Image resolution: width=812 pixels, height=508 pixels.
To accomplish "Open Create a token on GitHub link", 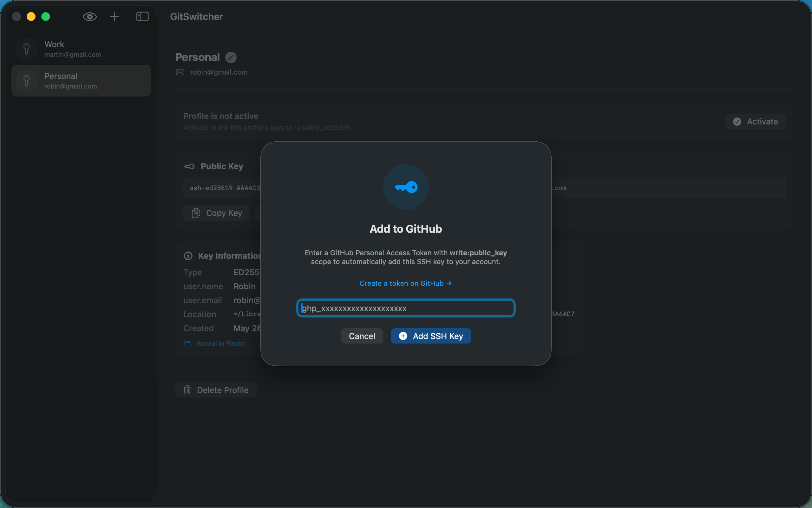I will pyautogui.click(x=406, y=283).
